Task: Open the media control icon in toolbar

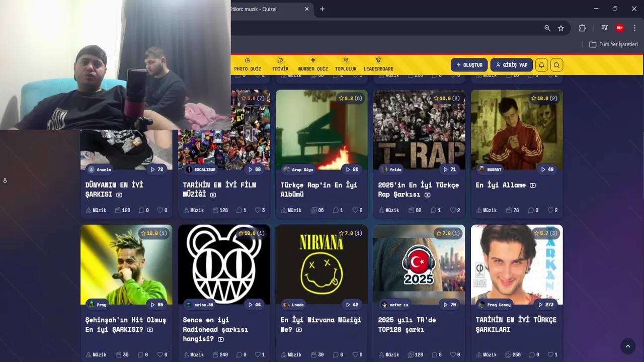Action: coord(604,28)
